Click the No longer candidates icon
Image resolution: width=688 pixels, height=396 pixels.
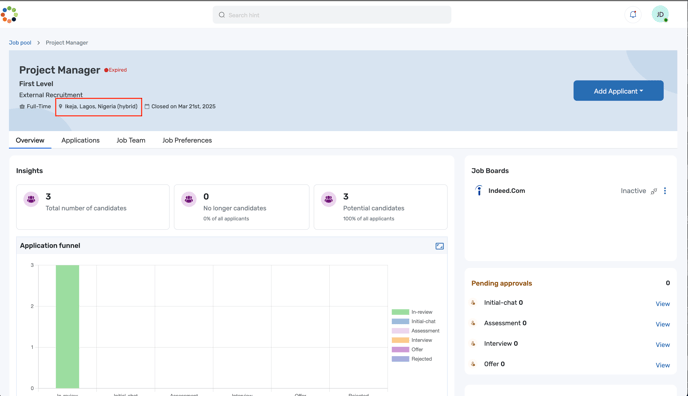click(x=189, y=199)
